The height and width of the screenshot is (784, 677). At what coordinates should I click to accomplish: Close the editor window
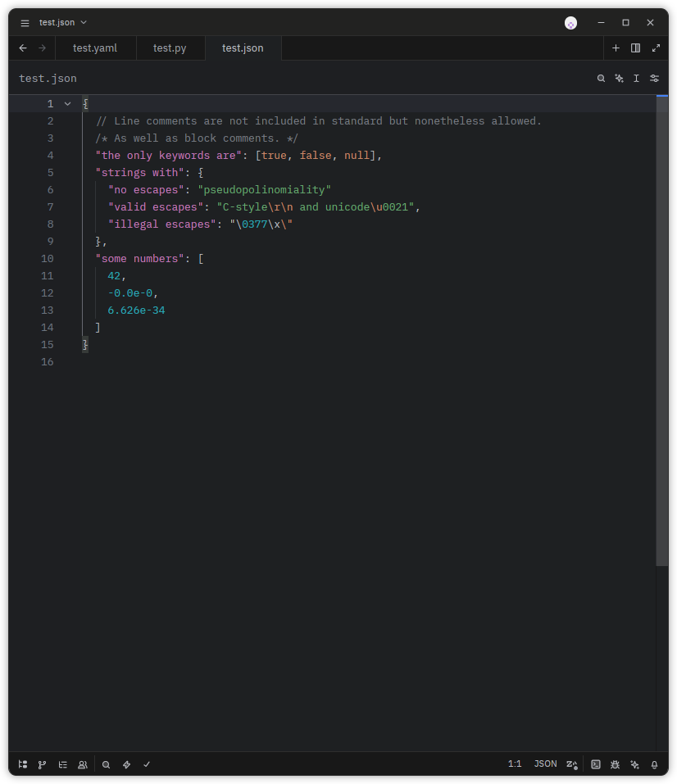click(x=650, y=22)
